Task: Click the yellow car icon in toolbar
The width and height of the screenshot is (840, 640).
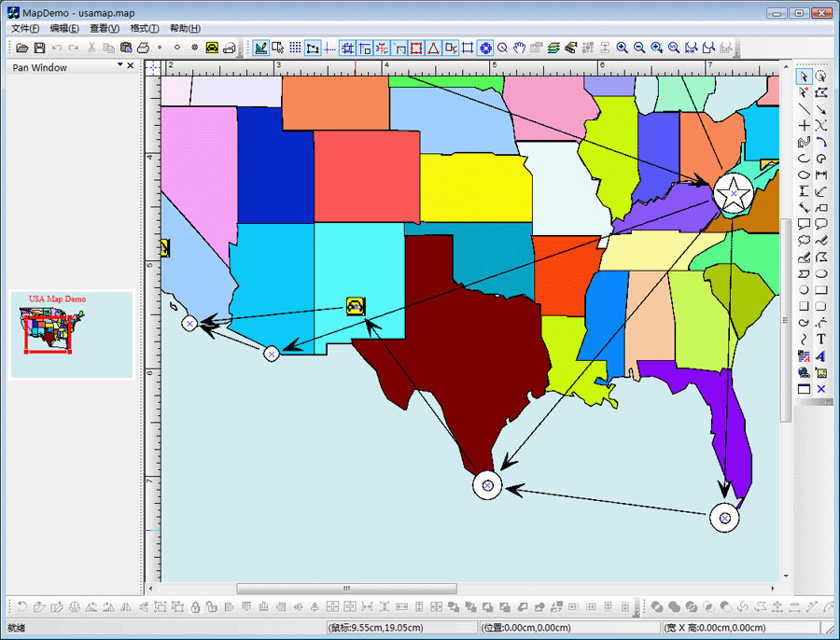Action: (x=212, y=48)
